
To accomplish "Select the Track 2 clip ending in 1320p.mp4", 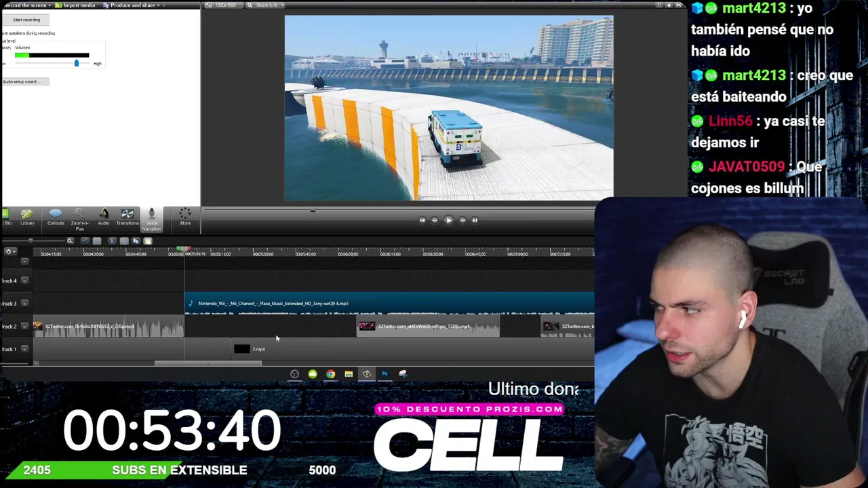I will click(x=429, y=327).
